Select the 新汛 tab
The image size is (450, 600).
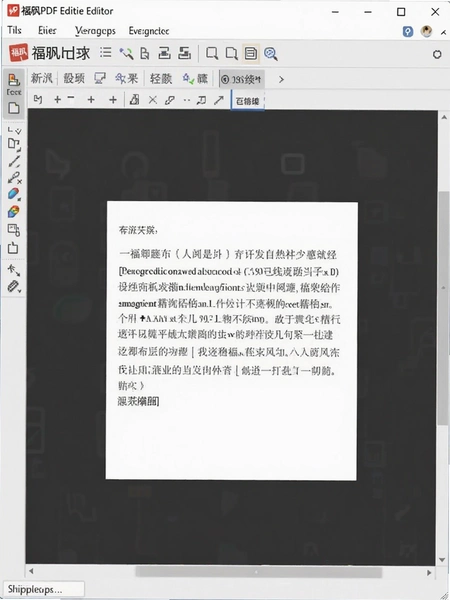pos(41,78)
